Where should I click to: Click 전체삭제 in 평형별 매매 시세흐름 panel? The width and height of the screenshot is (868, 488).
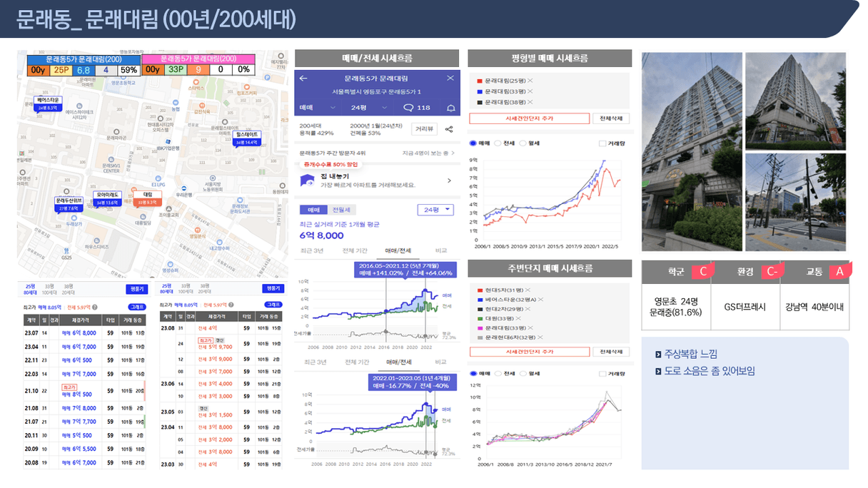coord(611,118)
